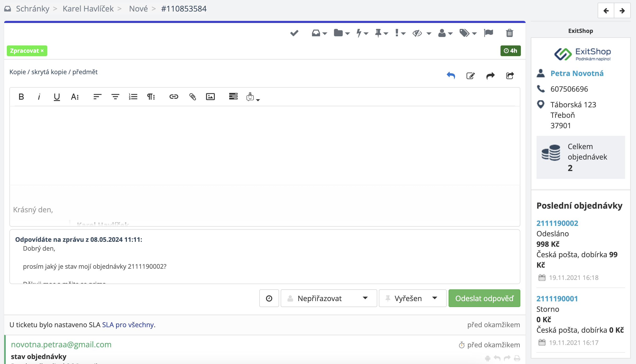Viewport: 636px width, 364px height.
Task: Click the flag icon in ticket toolbar
Action: click(488, 33)
